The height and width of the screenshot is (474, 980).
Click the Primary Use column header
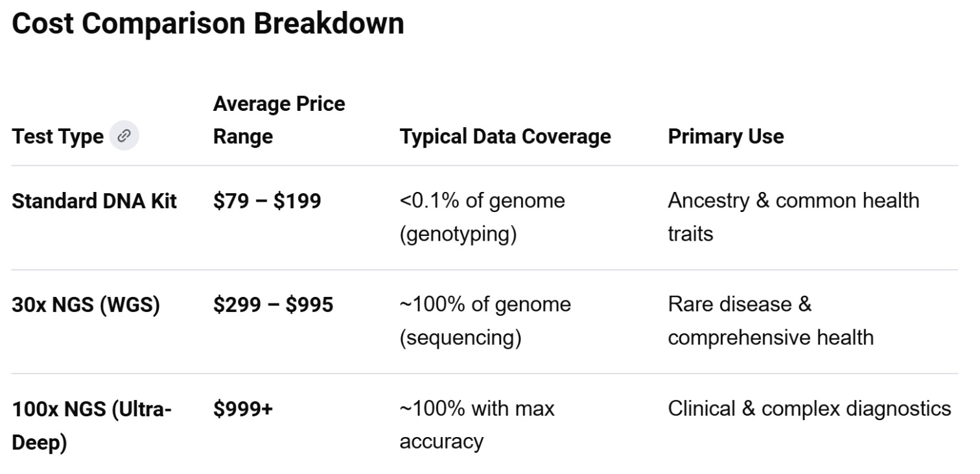(x=726, y=137)
